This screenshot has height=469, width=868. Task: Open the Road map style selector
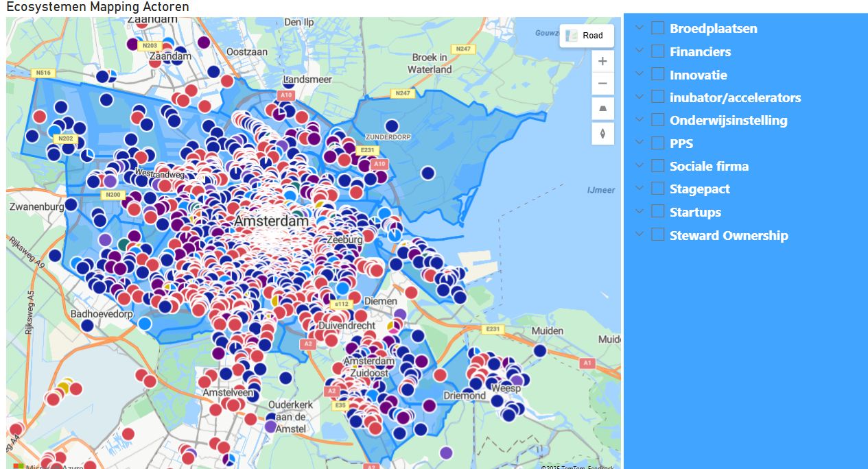(587, 36)
